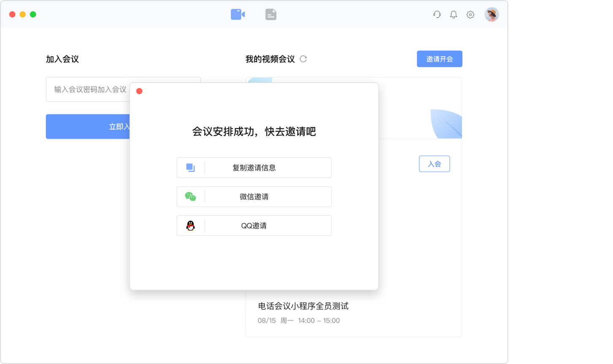Viewport: 613px width, 364px height.
Task: Open the notifications bell
Action: click(453, 14)
